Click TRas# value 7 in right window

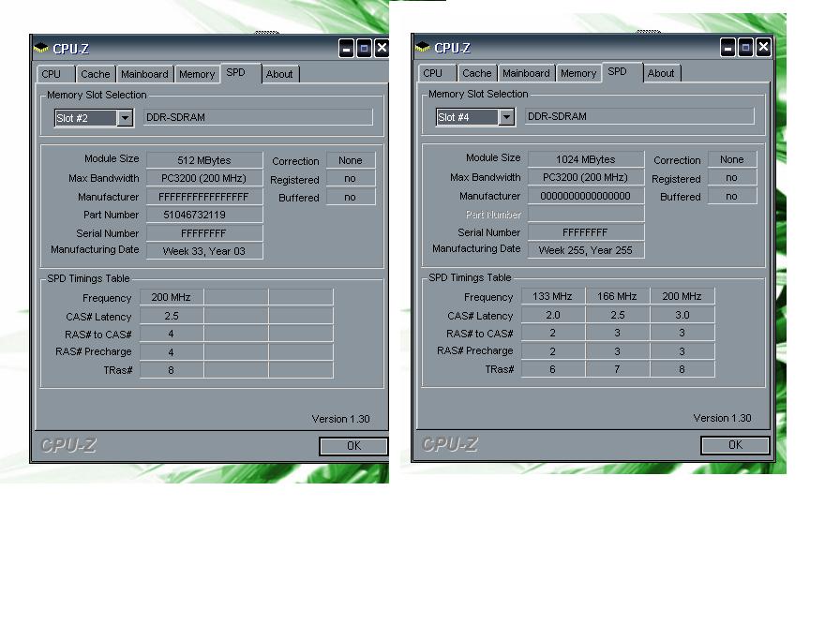tap(617, 369)
